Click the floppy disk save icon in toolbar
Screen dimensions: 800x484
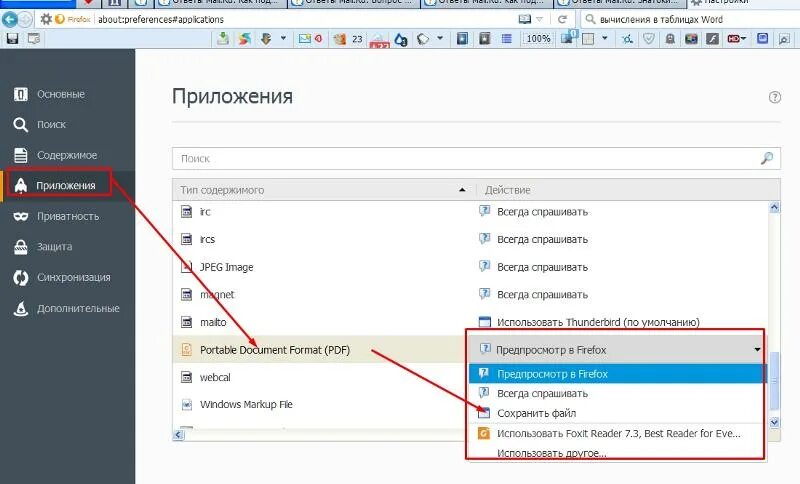pyautogui.click(x=12, y=39)
